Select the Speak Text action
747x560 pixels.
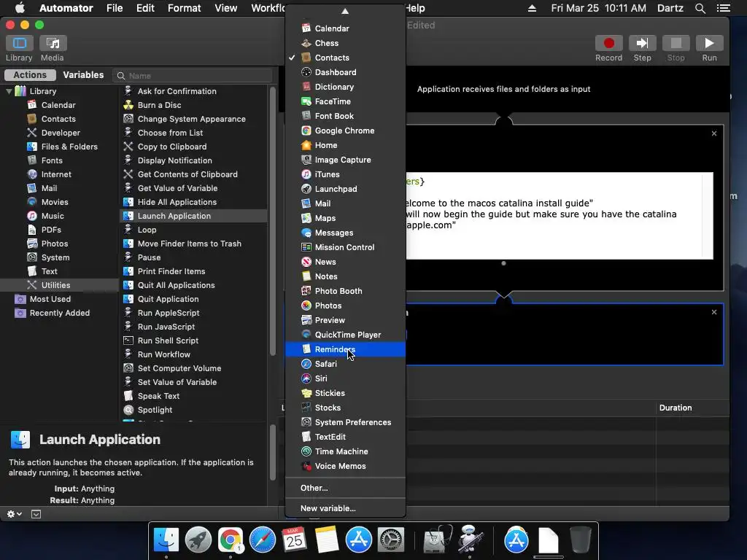(158, 396)
